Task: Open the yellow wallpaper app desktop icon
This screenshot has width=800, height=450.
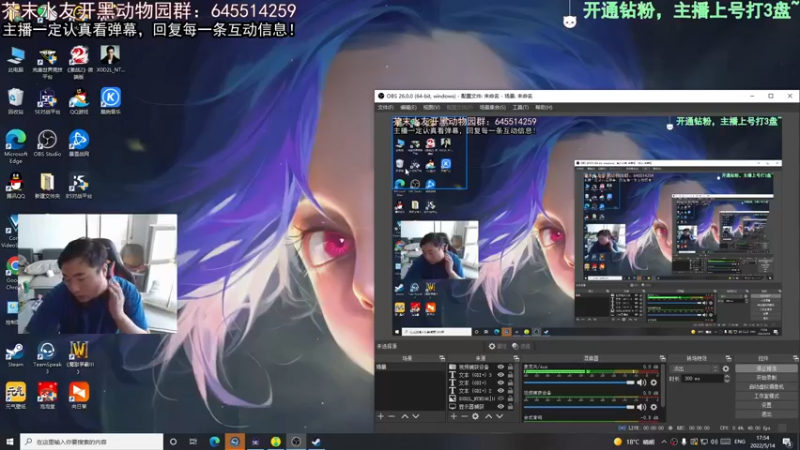Action: tap(16, 396)
